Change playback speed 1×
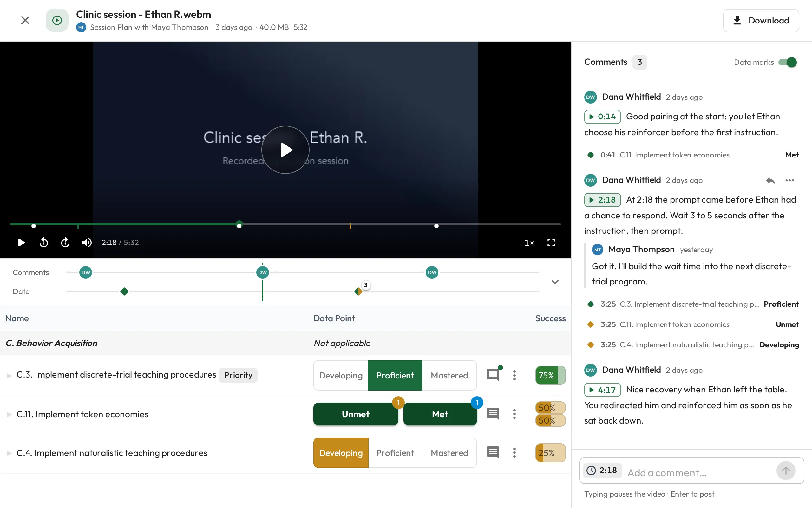 coord(529,243)
